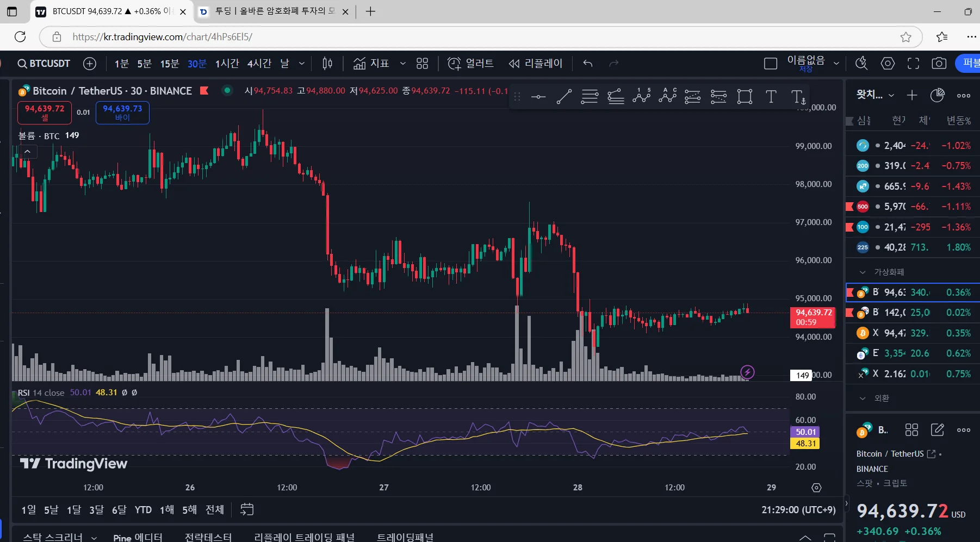Add a symbol to the watchlist
The image size is (980, 542).
pos(912,96)
